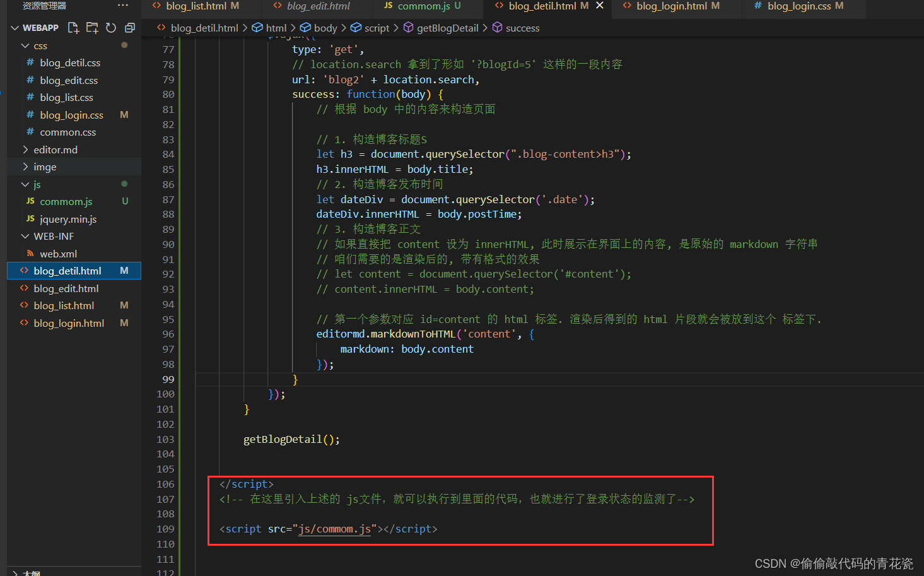Click the blog_detil.html breadcrumb
924x576 pixels.
tap(204, 28)
